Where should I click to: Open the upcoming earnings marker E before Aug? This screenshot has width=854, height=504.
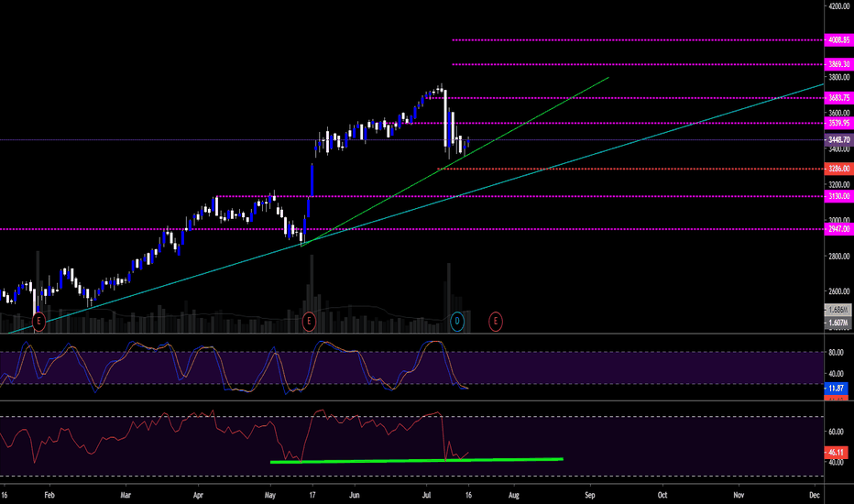tap(495, 322)
